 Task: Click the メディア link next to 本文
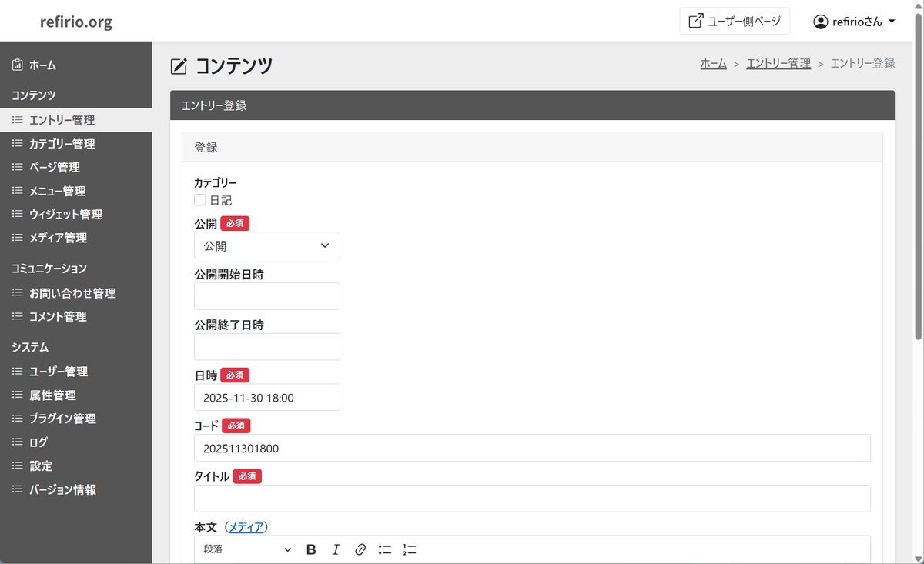point(246,527)
